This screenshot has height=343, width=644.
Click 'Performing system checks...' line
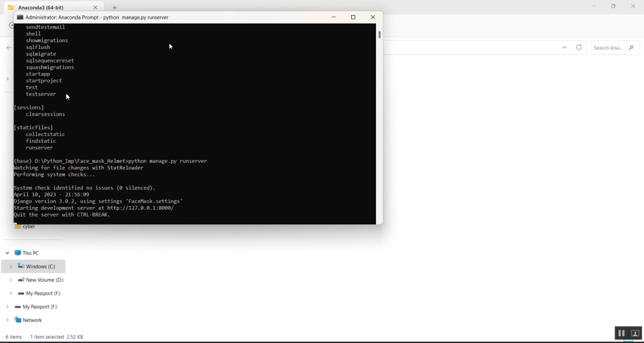[55, 175]
